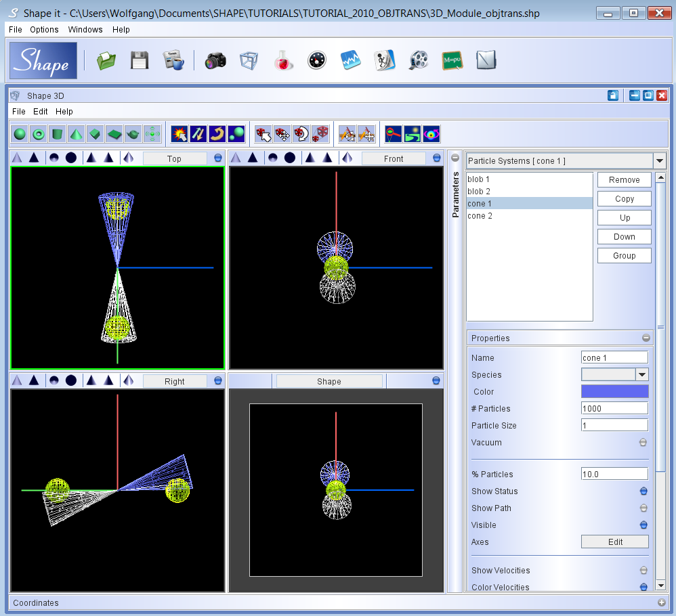Add the teapot mesh object
This screenshot has width=676, height=616.
click(x=133, y=134)
